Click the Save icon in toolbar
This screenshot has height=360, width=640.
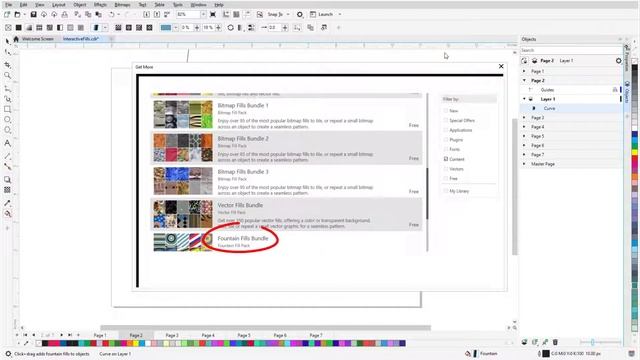[x=33, y=14]
